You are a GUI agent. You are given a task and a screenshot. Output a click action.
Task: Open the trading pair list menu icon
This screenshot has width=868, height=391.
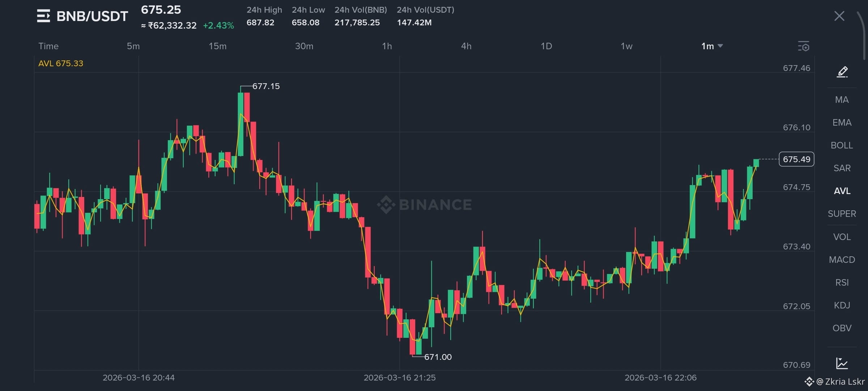coord(43,16)
